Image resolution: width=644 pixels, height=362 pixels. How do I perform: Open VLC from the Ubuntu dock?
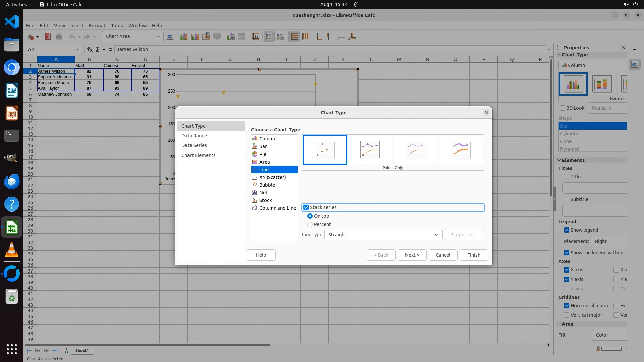[12, 250]
